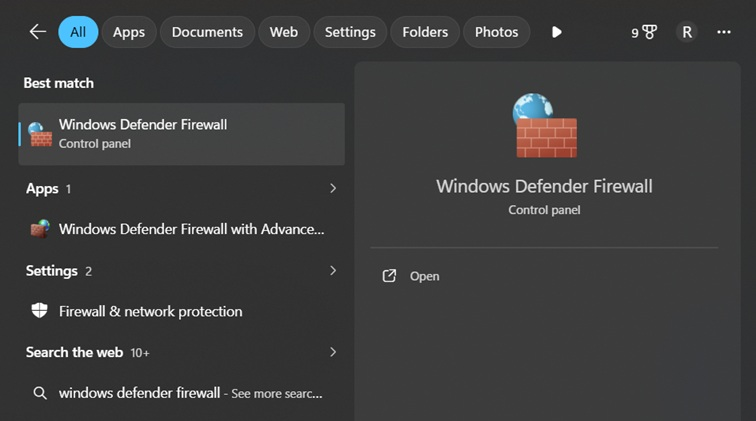This screenshot has width=756, height=421.
Task: Select the All filter tab
Action: (x=78, y=32)
